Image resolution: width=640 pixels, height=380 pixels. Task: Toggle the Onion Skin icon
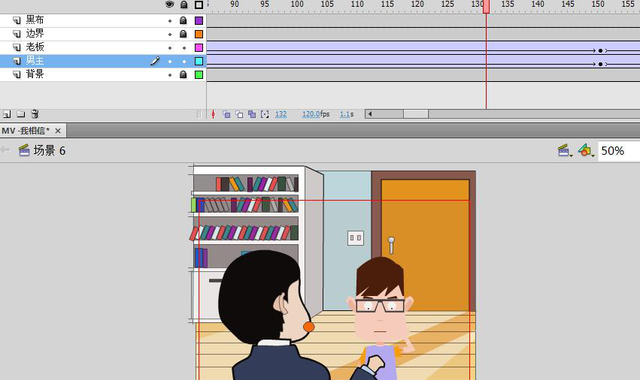pyautogui.click(x=227, y=114)
